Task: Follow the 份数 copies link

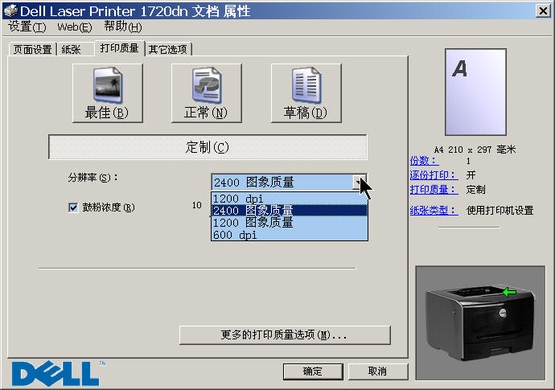Action: (424, 161)
